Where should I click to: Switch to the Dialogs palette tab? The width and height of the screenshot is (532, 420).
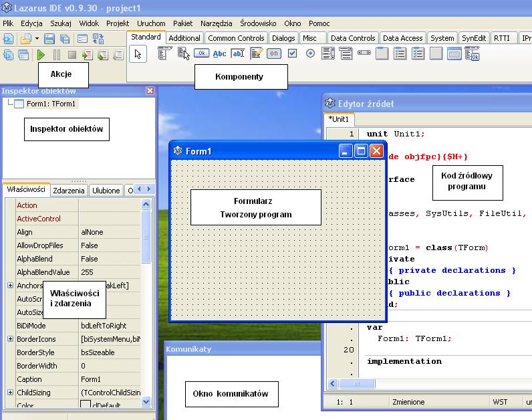[x=283, y=38]
